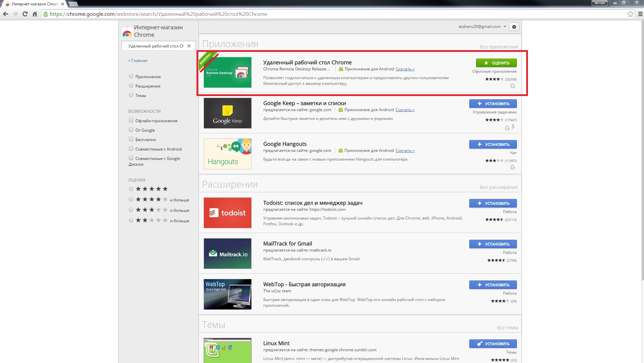Click the Chrome Web Store logo

coord(127,31)
